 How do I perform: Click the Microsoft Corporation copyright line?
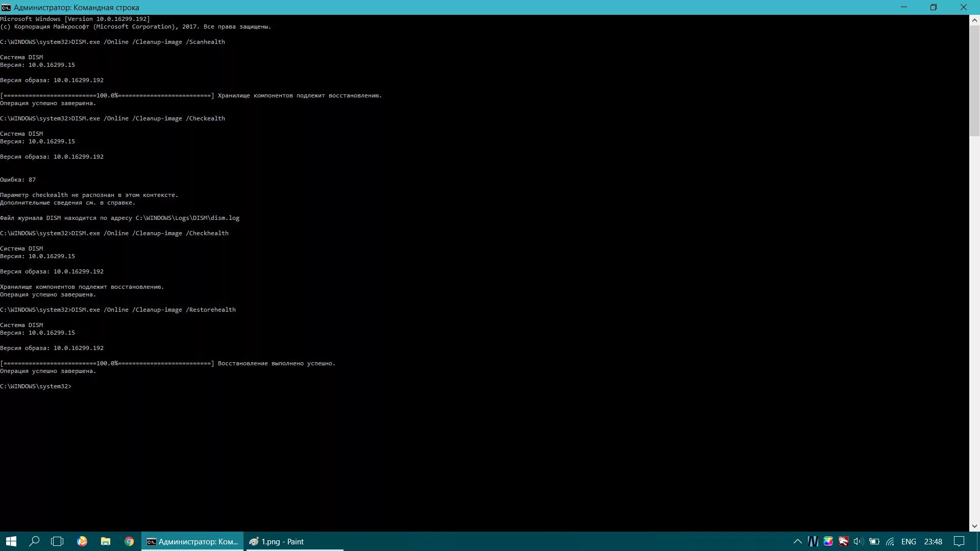(x=136, y=27)
